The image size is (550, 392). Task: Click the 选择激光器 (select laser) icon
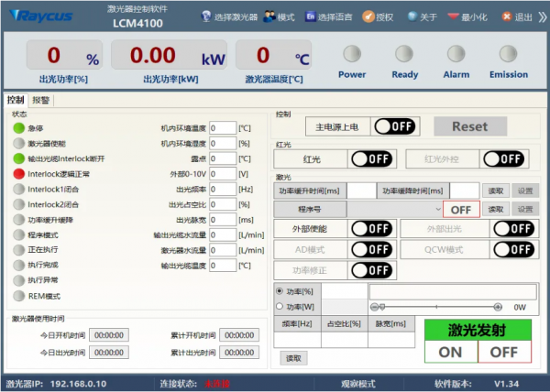point(204,16)
